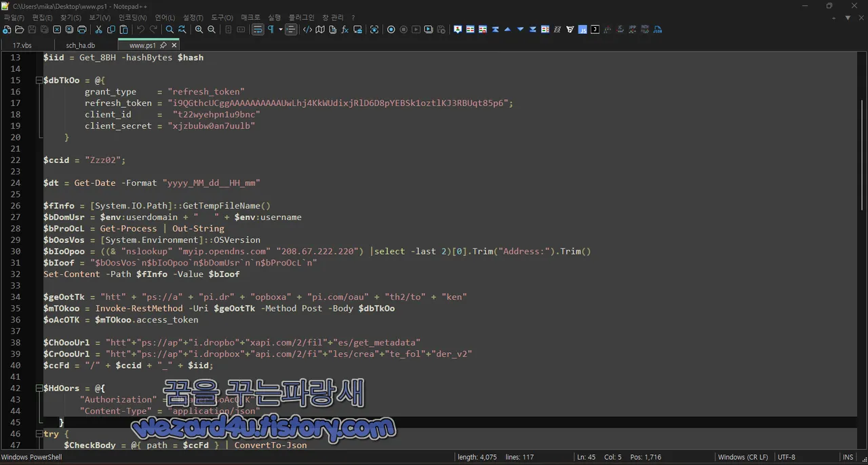Image resolution: width=868 pixels, height=465 pixels.
Task: Open UTF-8 encoding selector in status bar
Action: [x=787, y=458]
